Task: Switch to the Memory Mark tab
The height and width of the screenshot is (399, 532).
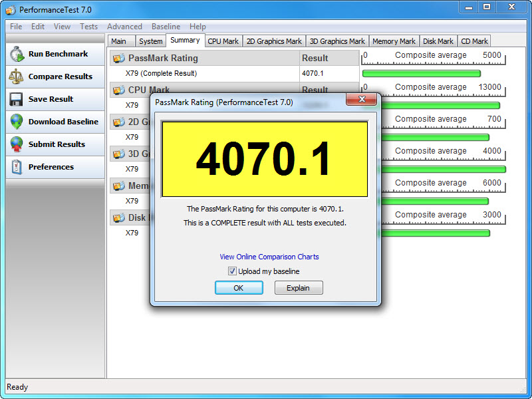Action: click(394, 41)
